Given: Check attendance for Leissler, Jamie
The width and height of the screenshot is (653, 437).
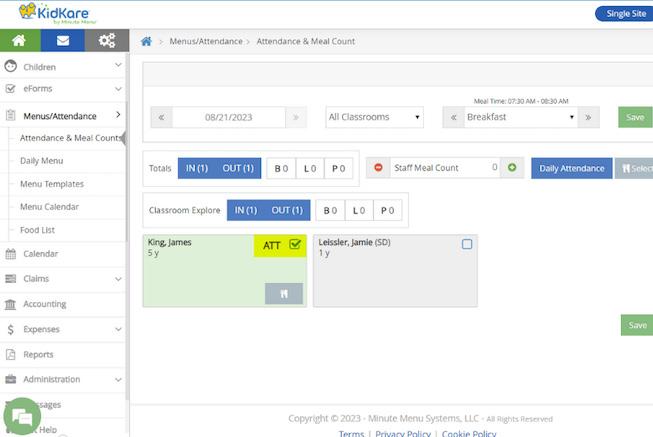Looking at the screenshot, I should (x=467, y=244).
